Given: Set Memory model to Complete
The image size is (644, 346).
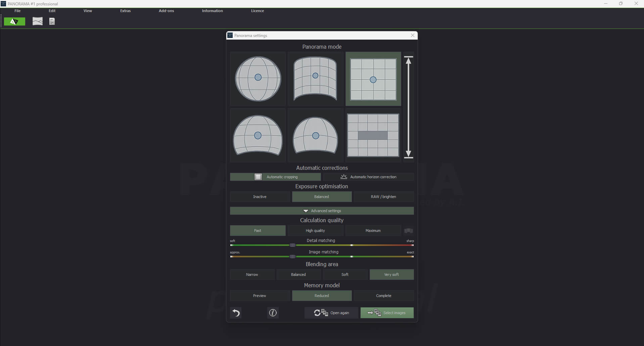Looking at the screenshot, I should point(383,296).
